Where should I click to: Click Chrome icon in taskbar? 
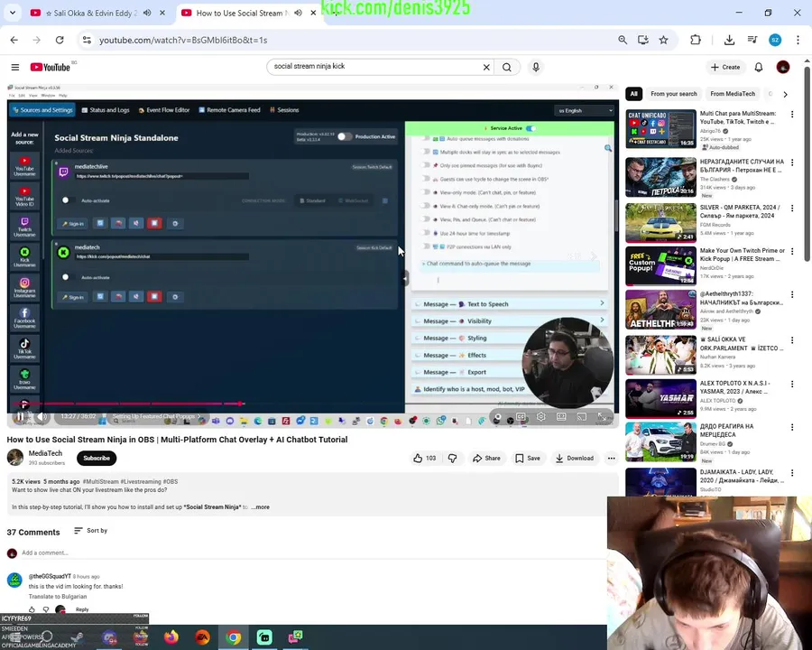[234, 637]
